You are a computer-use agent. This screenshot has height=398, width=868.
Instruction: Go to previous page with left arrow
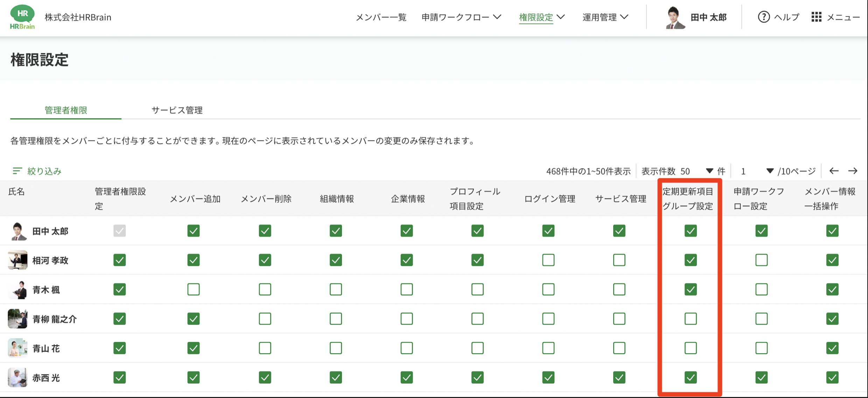click(834, 171)
